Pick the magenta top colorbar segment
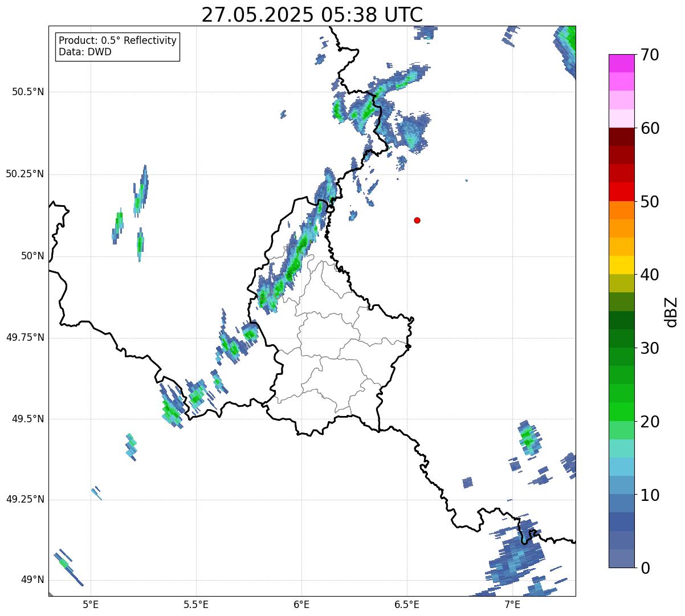The image size is (685, 616). pos(621,63)
